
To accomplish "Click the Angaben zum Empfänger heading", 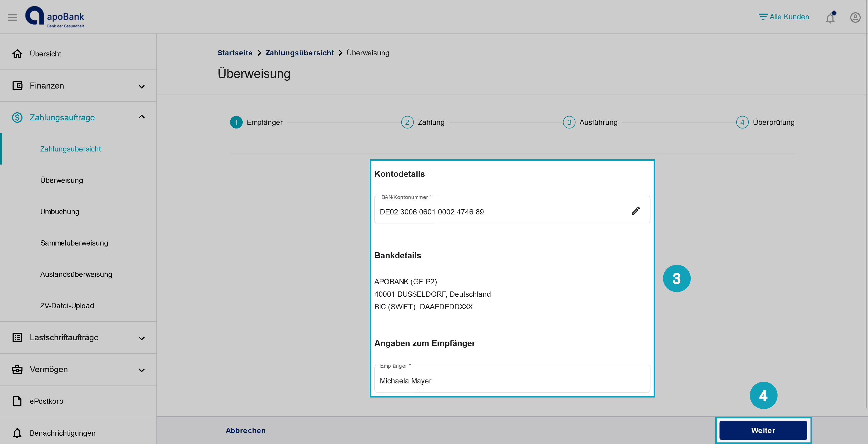I will pos(425,343).
